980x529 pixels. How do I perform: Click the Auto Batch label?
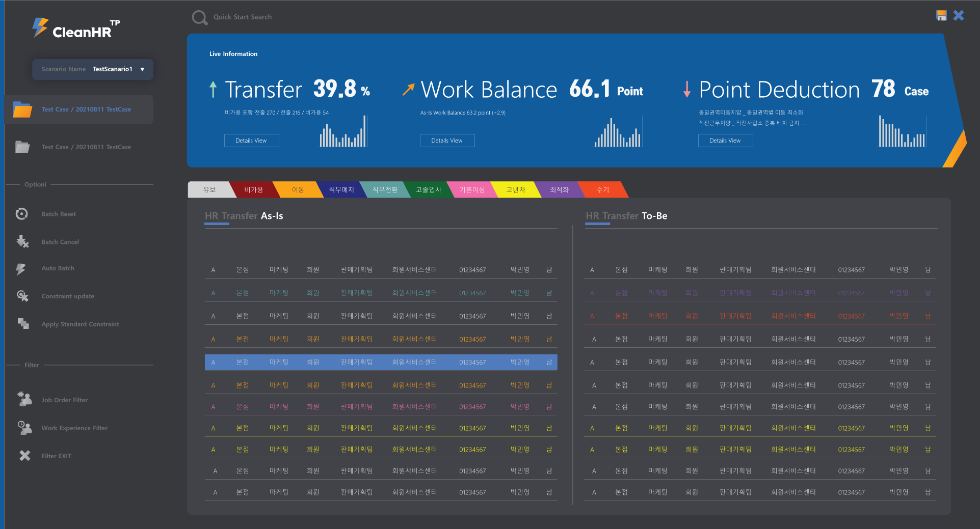[58, 268]
